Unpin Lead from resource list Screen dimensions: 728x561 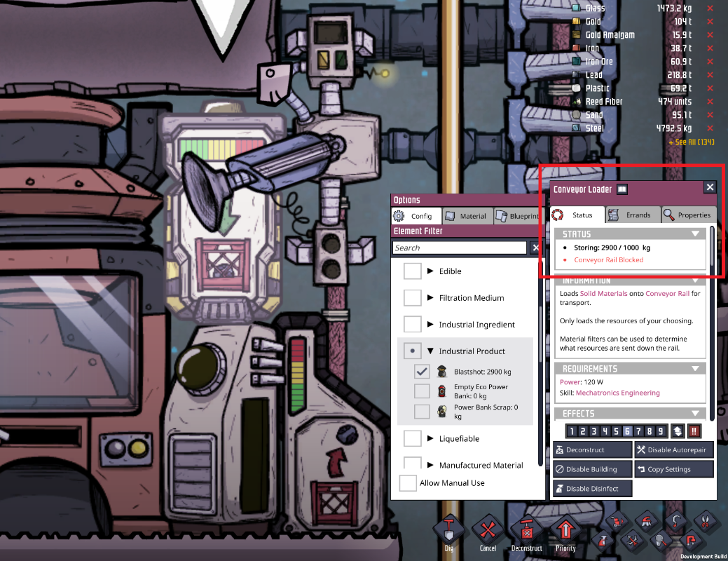pyautogui.click(x=710, y=75)
